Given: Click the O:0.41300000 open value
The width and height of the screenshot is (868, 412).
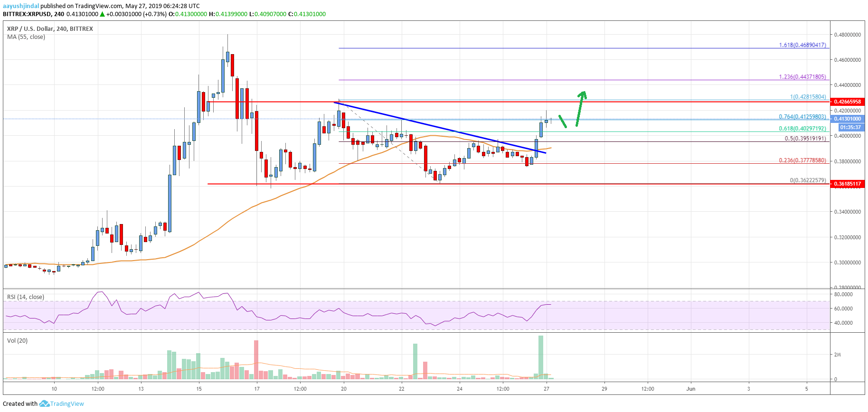Looking at the screenshot, I should point(188,14).
